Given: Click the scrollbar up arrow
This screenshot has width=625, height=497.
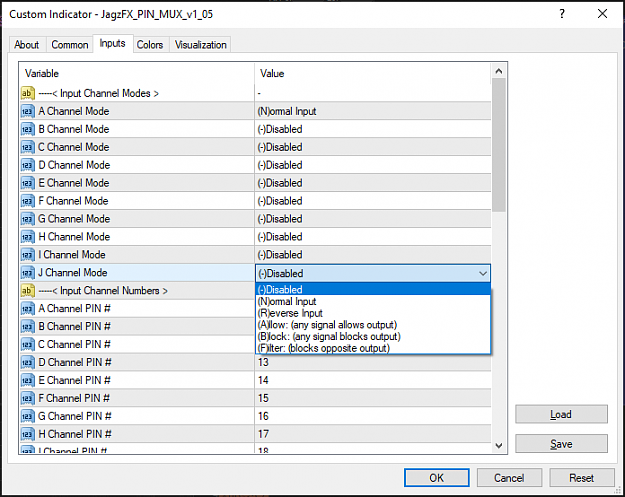Looking at the screenshot, I should (499, 71).
